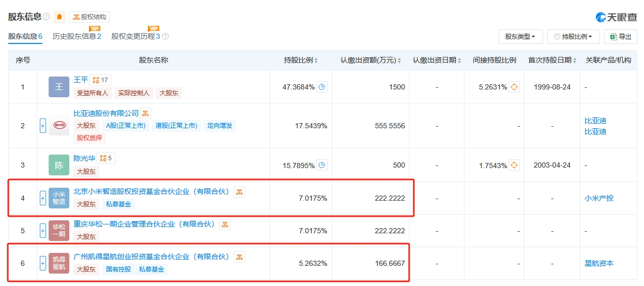Image resolution: width=644 pixels, height=286 pixels.
Task: Select the 166.6667 capital amount cell
Action: click(x=389, y=263)
